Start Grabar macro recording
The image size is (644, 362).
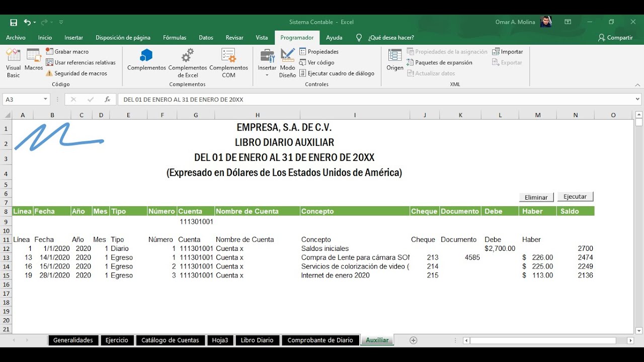[67, 51]
